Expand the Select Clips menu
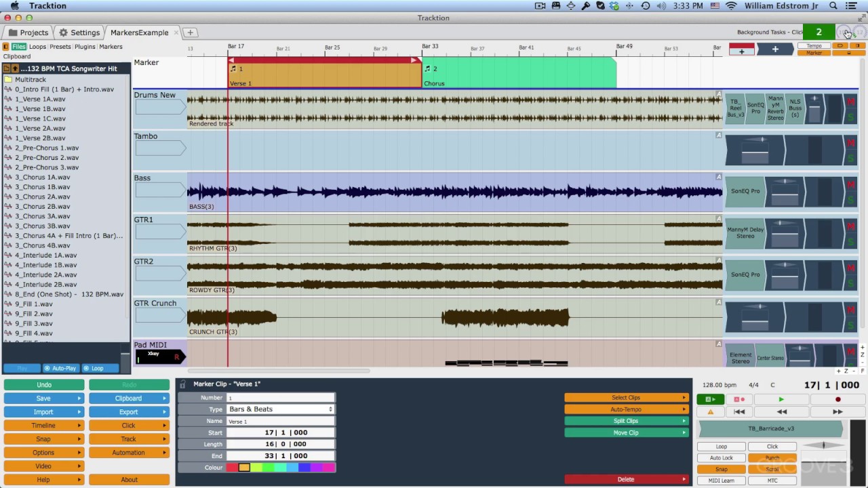This screenshot has height=488, width=868. [626, 398]
